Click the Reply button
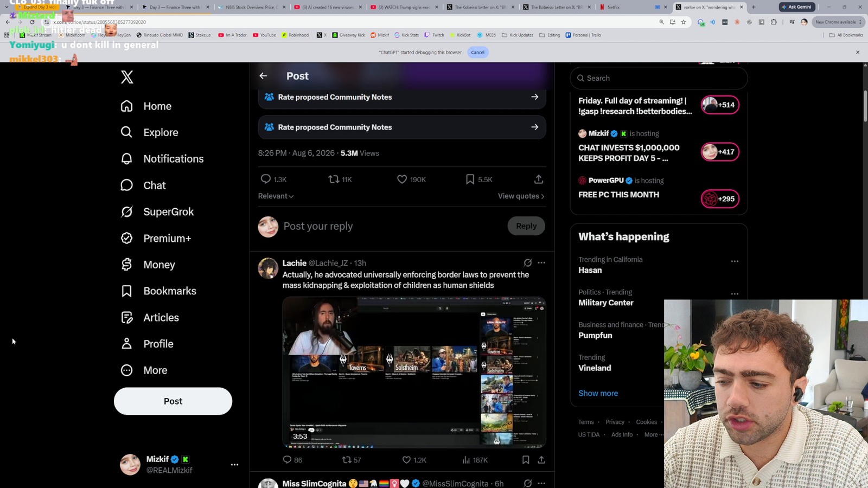 526,226
